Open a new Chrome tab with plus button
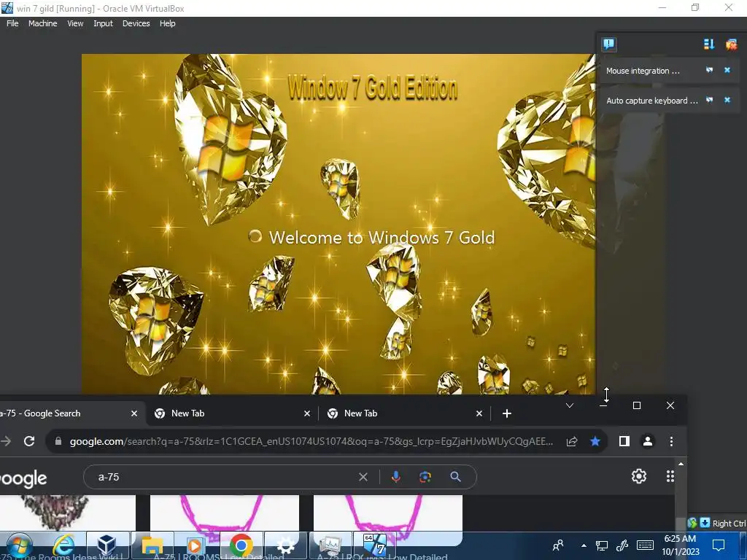Viewport: 747px width, 560px height. (507, 413)
